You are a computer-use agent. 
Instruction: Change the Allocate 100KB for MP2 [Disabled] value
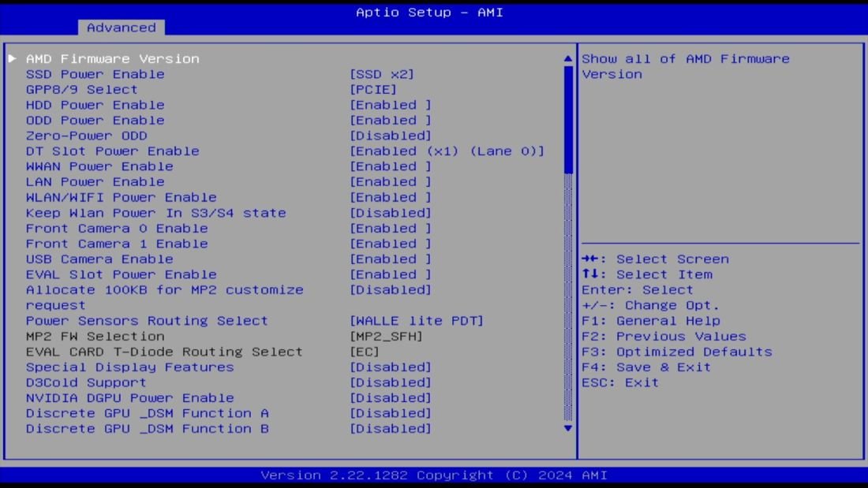click(x=390, y=290)
